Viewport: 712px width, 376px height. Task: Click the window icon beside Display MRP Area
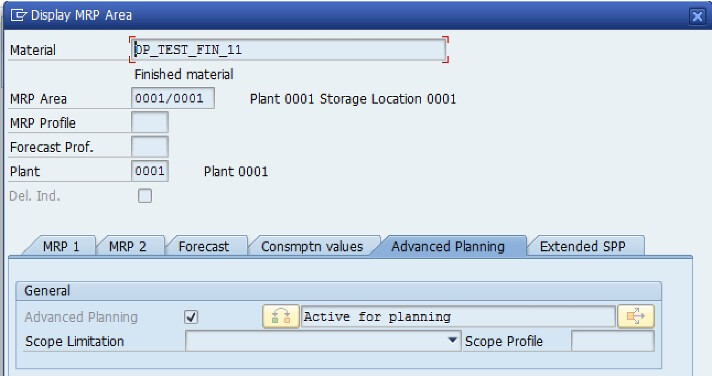pos(19,15)
